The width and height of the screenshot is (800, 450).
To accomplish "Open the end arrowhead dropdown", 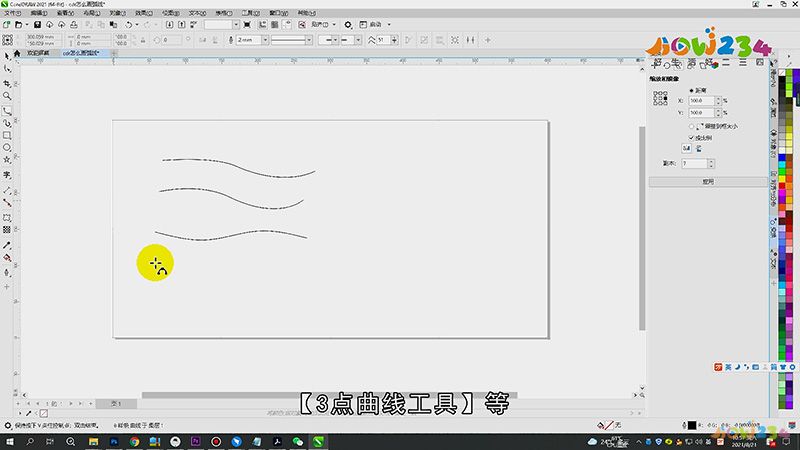I will pyautogui.click(x=358, y=40).
